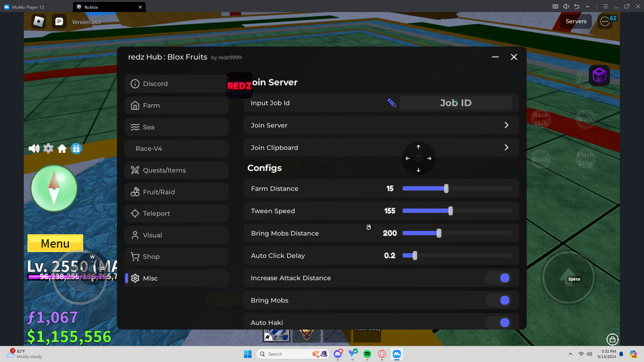The height and width of the screenshot is (362, 644).
Task: Click the Tween Speed slider handle
Action: tap(450, 211)
